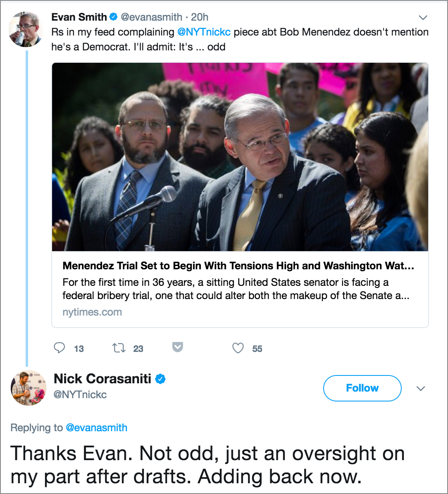
Task: Expand options chevron on Evan Smith's tweet
Action: click(x=423, y=17)
